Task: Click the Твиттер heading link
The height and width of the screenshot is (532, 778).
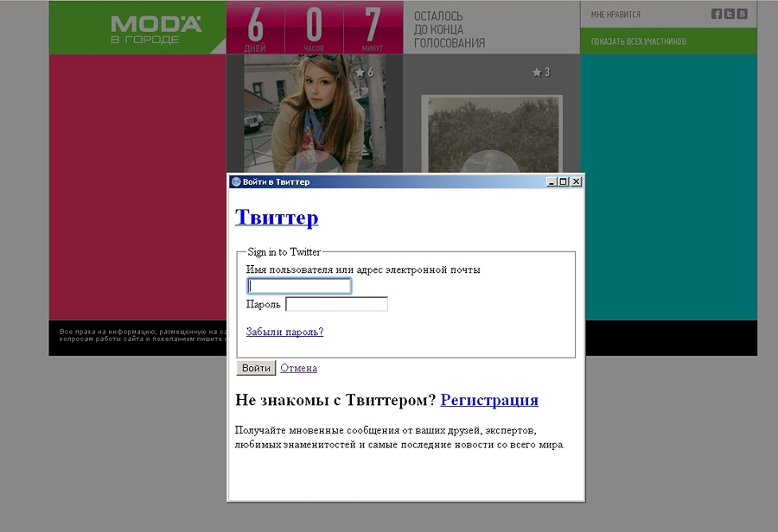Action: tap(277, 218)
